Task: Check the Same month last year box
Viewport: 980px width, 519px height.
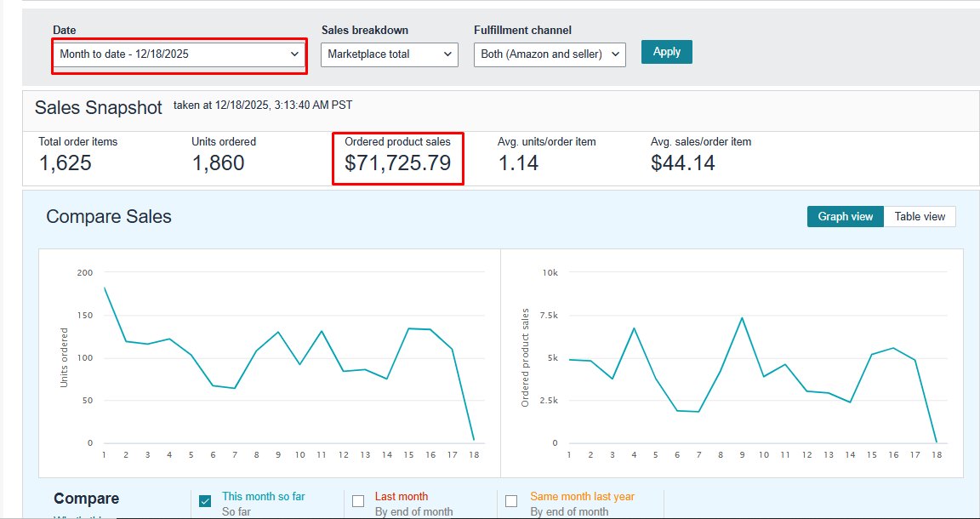Action: point(511,501)
